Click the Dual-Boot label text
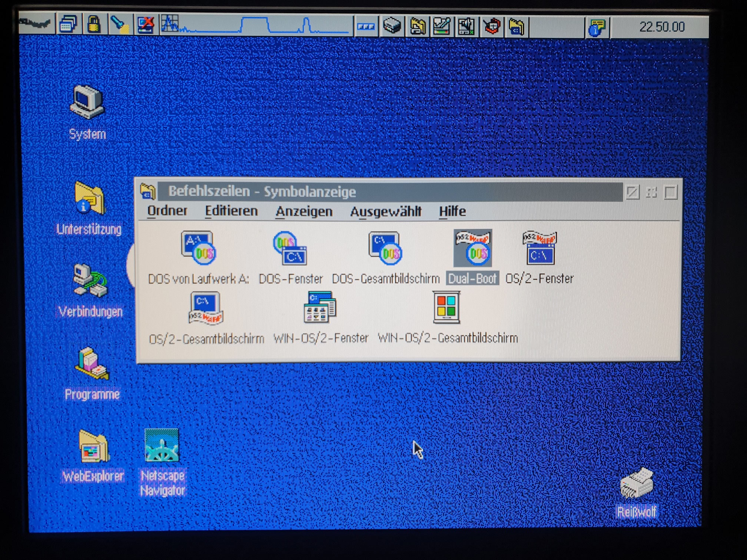 (472, 278)
